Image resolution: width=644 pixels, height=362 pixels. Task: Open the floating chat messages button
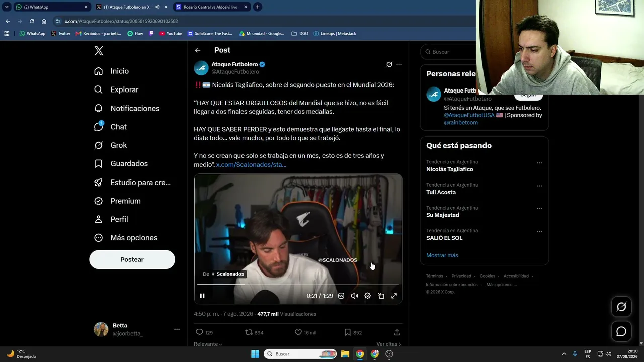click(x=621, y=331)
